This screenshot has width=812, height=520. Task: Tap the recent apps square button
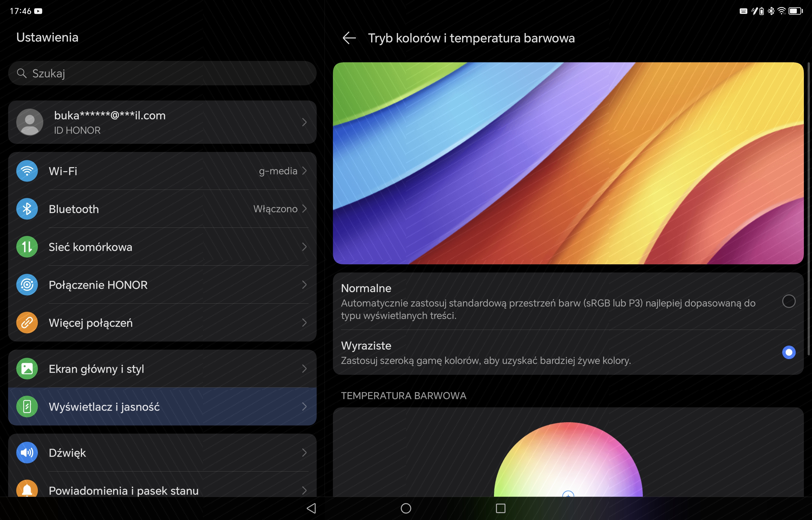click(501, 508)
